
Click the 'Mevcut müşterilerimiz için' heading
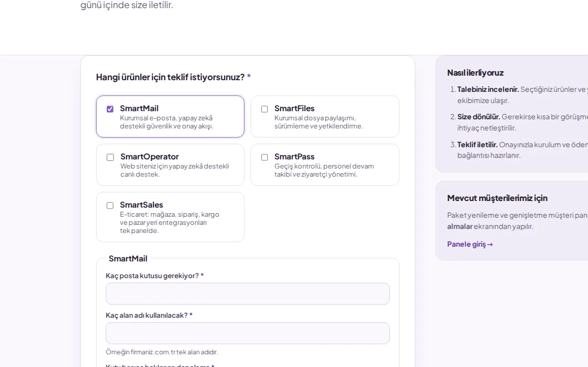coord(497,198)
